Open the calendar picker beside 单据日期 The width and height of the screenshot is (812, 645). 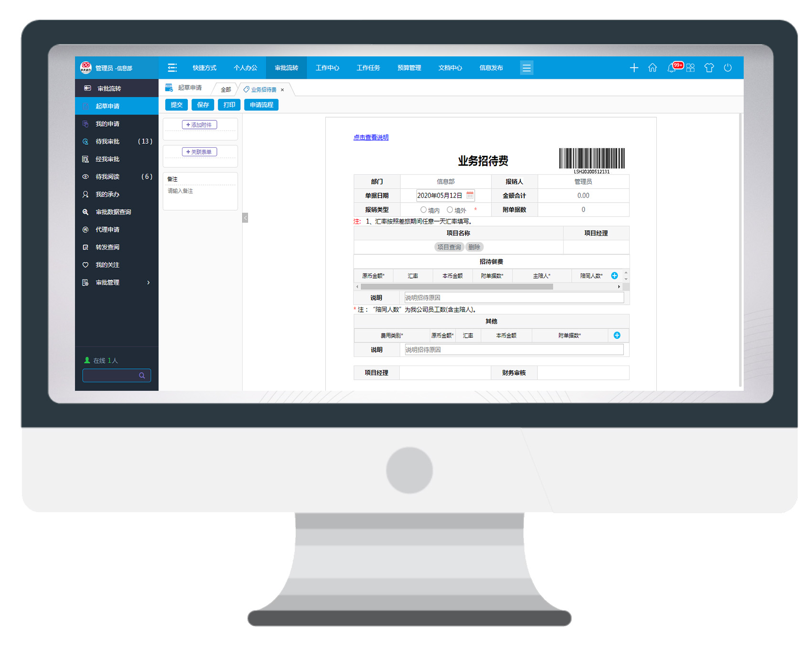point(470,195)
